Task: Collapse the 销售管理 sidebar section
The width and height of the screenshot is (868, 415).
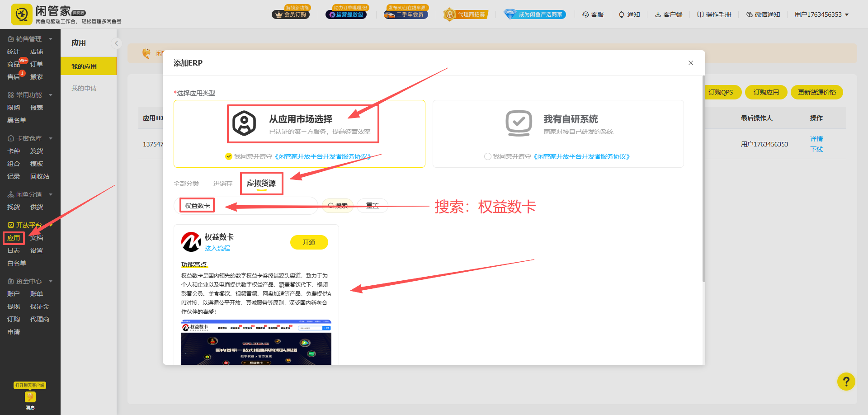Action: [51, 38]
